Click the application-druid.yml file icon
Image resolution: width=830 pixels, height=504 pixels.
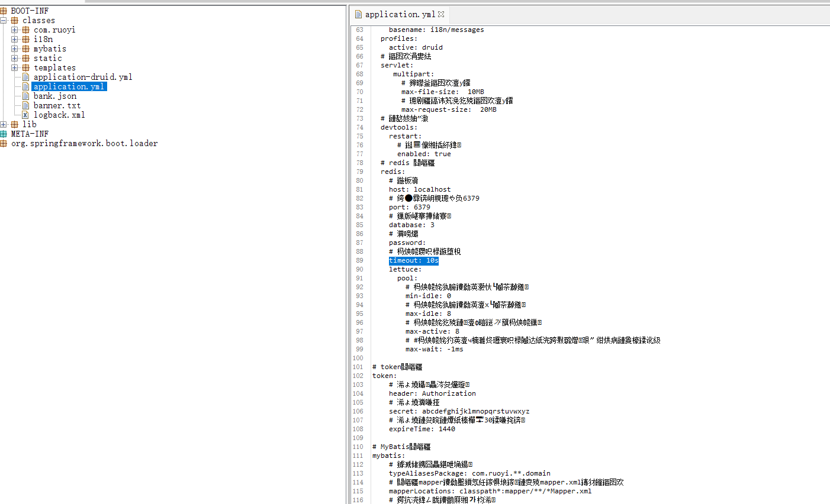[26, 77]
